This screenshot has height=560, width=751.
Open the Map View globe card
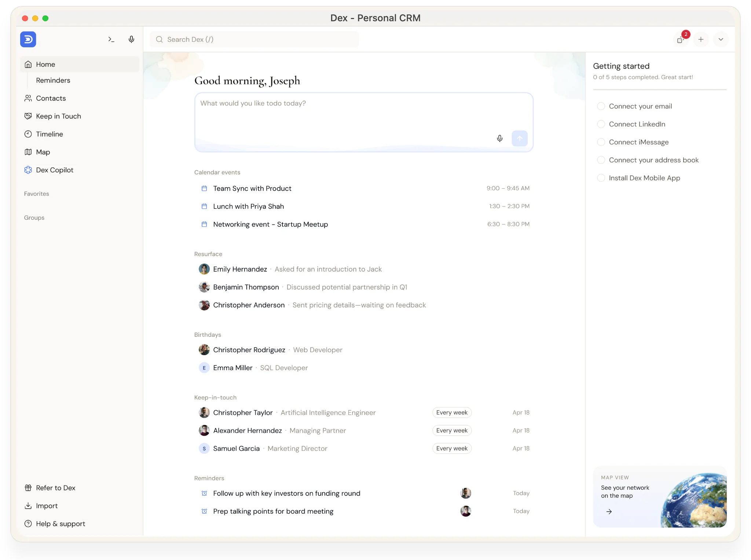pos(660,497)
